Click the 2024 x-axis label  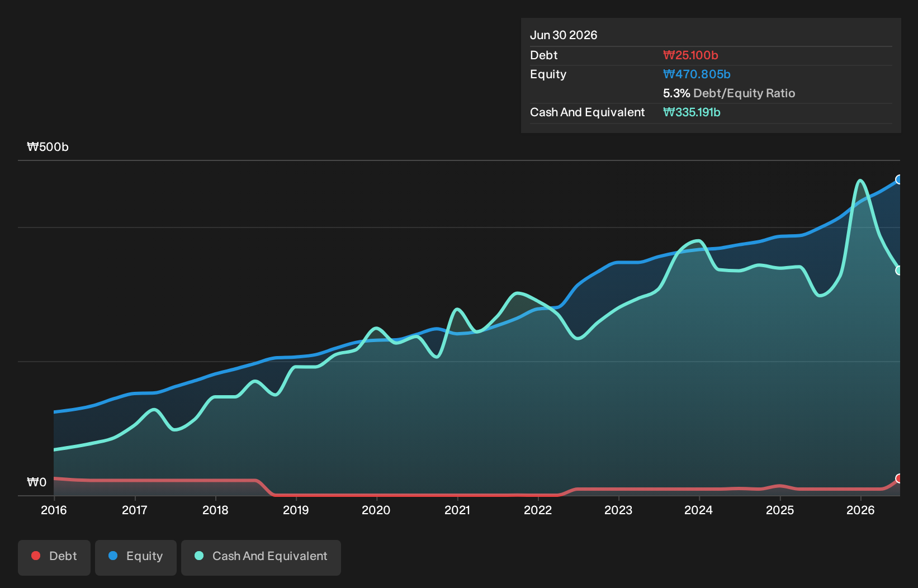[699, 510]
